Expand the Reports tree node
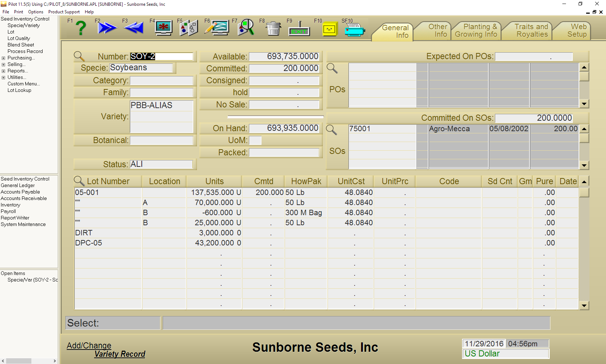This screenshot has width=606, height=364. [x=3, y=71]
